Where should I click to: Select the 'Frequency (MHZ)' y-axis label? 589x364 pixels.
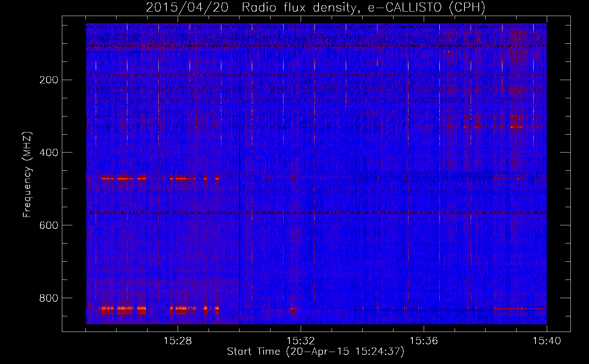coord(27,175)
